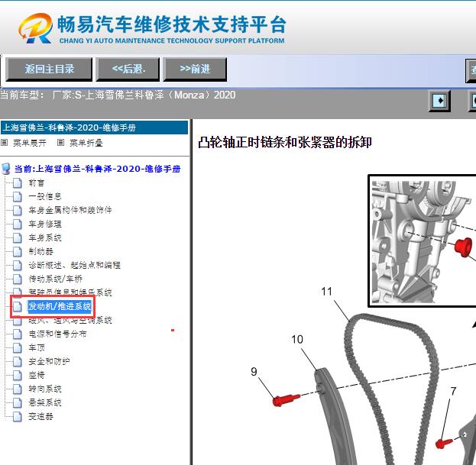Open the 驾驶员信息和娱乐系统 entry

[x=70, y=292]
